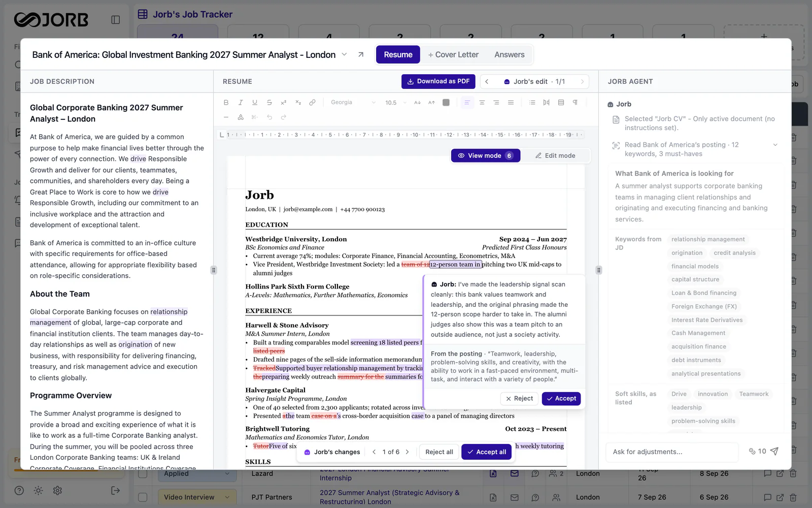Tick the checkbox in the PJT Partners row
This screenshot has height=508, width=812.
pos(143,497)
